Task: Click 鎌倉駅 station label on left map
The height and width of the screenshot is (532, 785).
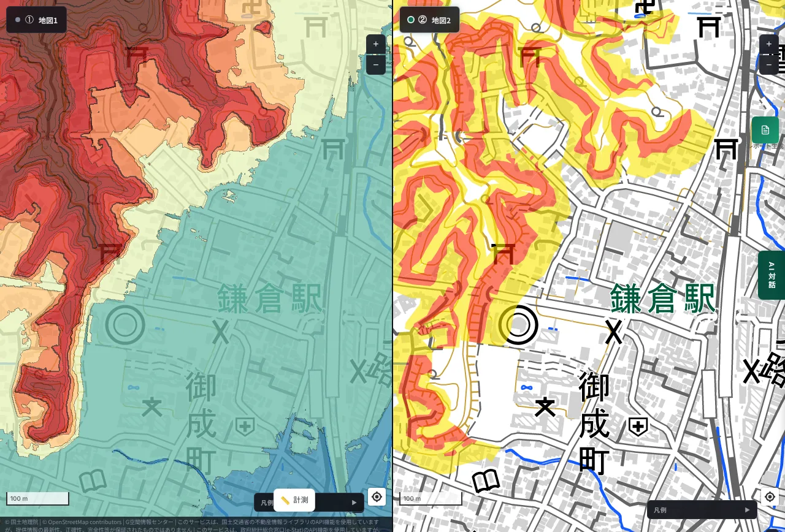Action: (270, 300)
